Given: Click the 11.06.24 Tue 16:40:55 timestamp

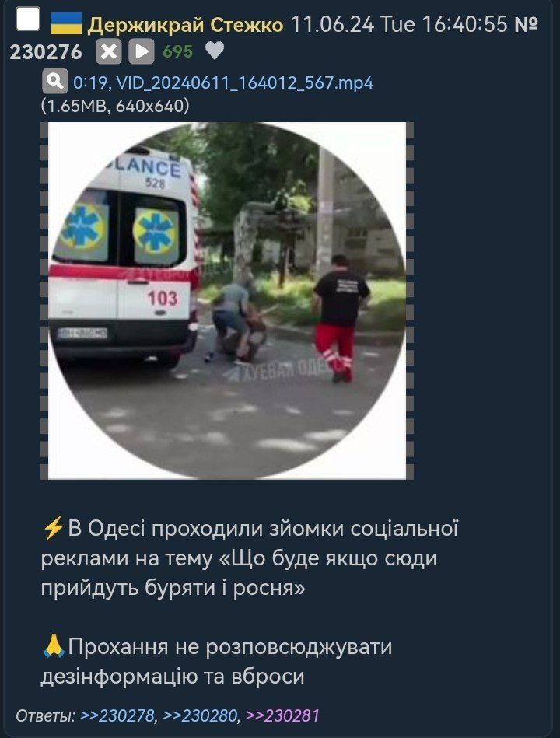Looking at the screenshot, I should (400, 24).
